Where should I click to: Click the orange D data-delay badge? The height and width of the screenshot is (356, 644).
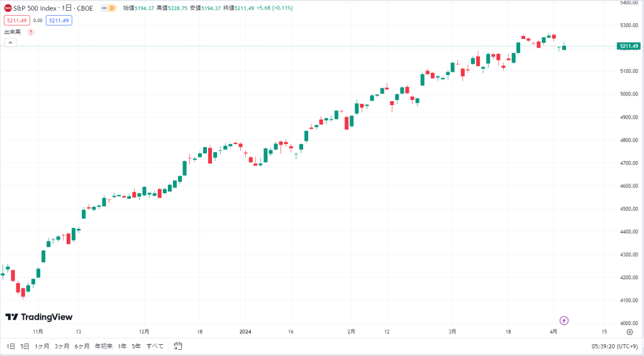click(x=112, y=8)
